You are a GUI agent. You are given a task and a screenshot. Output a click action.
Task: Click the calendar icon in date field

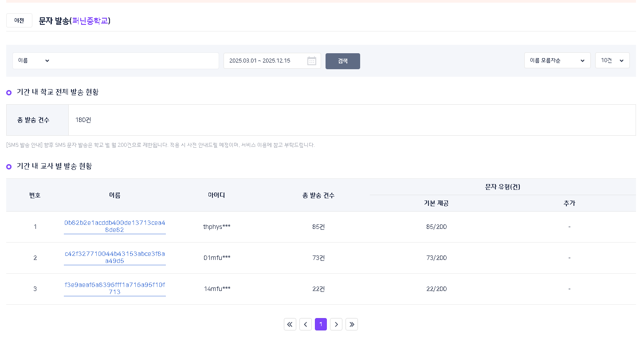click(x=311, y=61)
